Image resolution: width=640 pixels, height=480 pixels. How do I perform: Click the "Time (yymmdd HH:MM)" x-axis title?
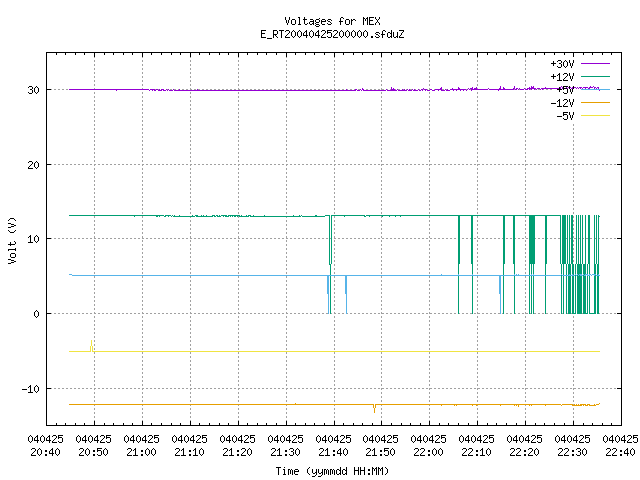coord(332,471)
